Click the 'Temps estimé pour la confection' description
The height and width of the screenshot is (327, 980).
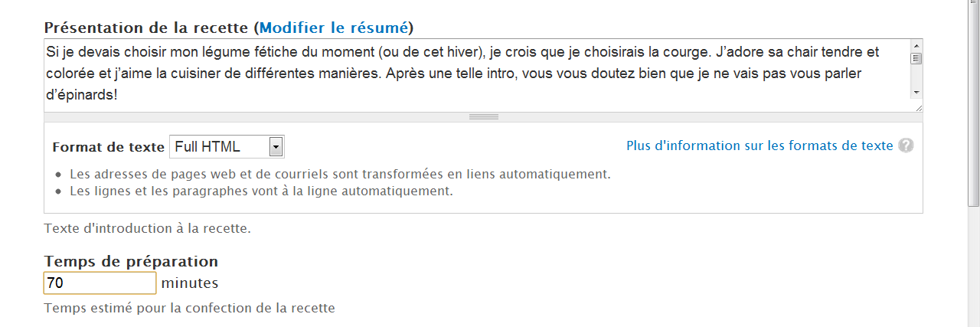click(190, 308)
